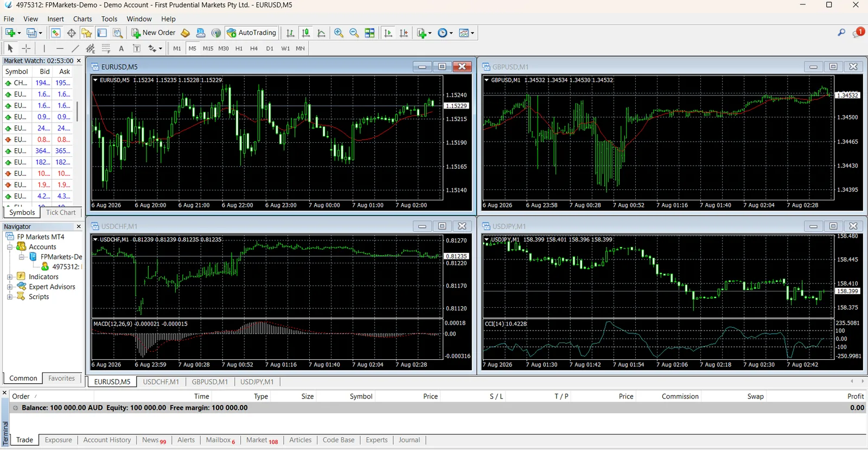Toggle the Navigator panel icon
Image resolution: width=868 pixels, height=450 pixels.
tap(87, 33)
